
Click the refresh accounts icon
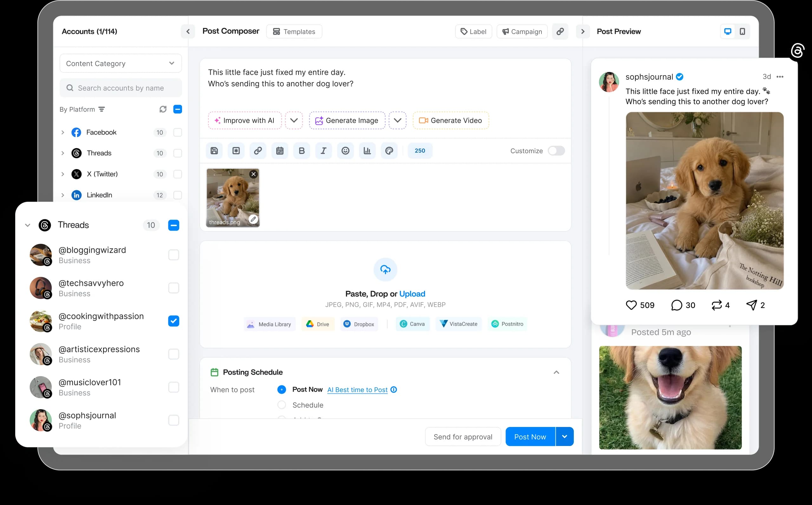163,109
